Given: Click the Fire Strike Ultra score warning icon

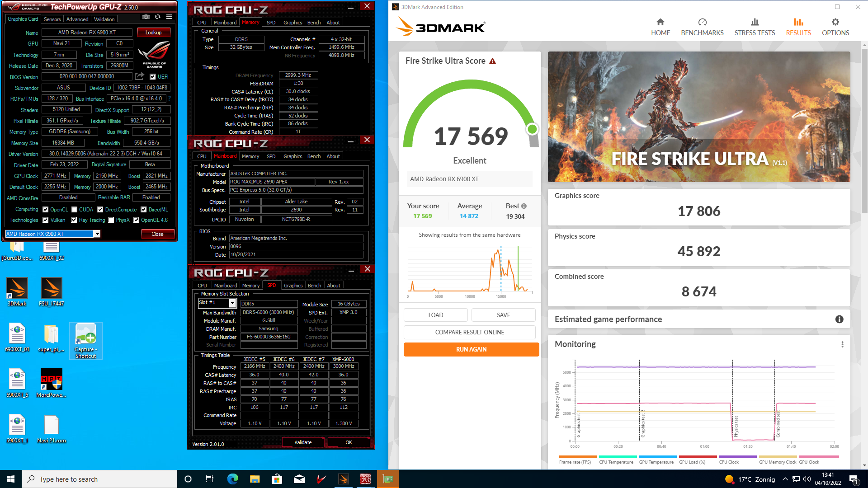Looking at the screenshot, I should click(493, 61).
